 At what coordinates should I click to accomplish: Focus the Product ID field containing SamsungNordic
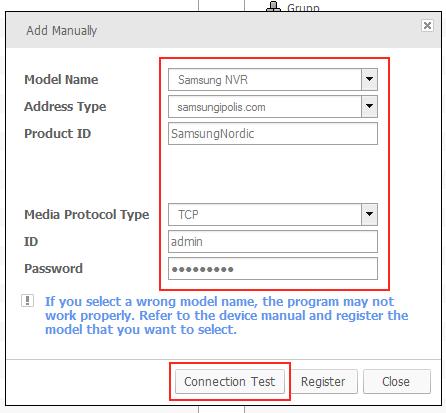coord(273,134)
